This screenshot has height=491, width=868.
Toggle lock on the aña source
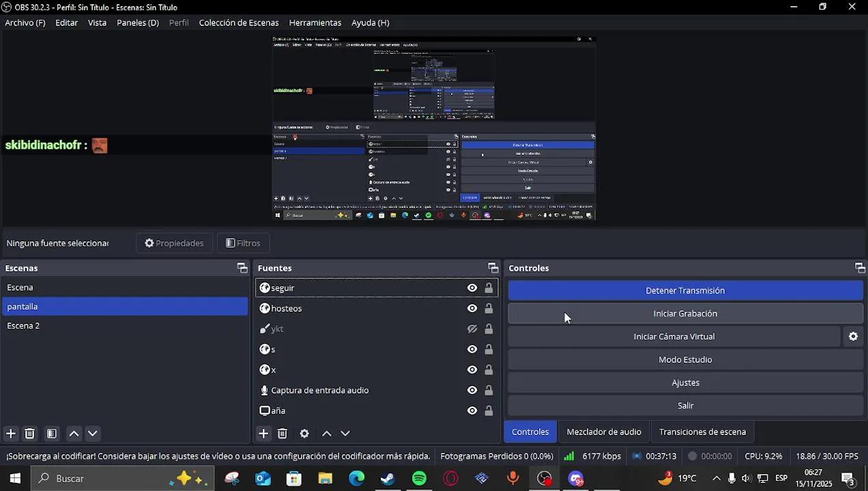pos(489,411)
